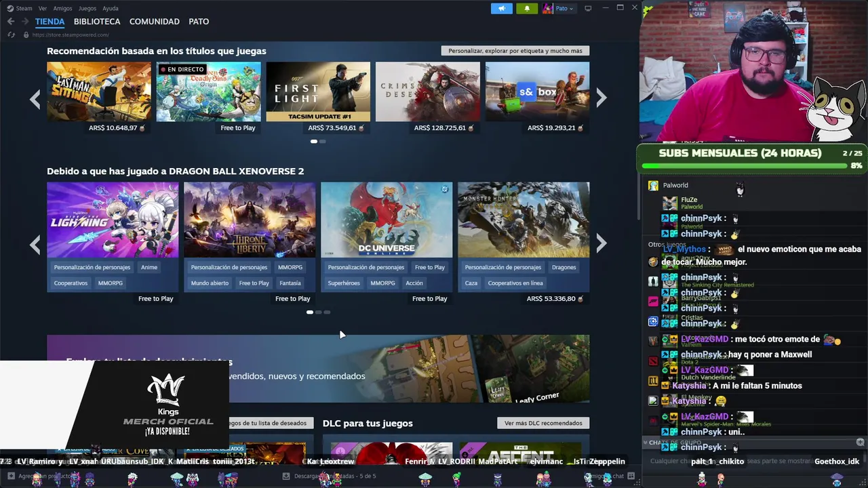Open the s&box game thumbnail

pos(538,91)
